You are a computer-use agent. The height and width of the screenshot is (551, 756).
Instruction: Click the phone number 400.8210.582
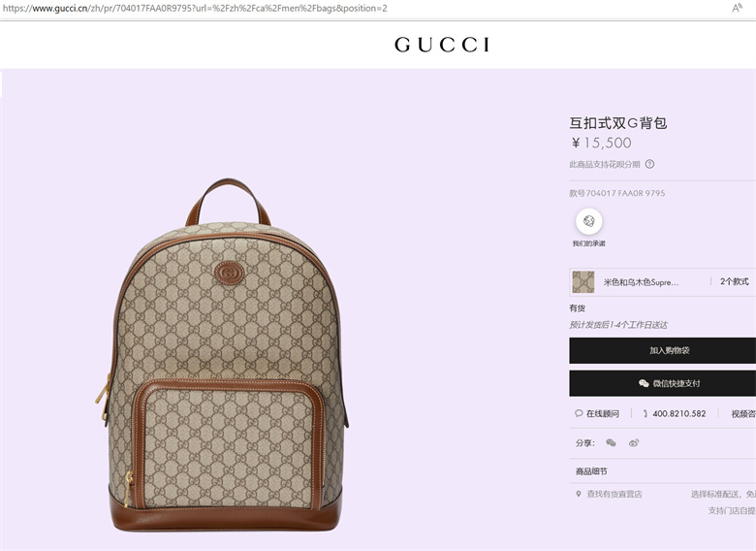click(678, 413)
